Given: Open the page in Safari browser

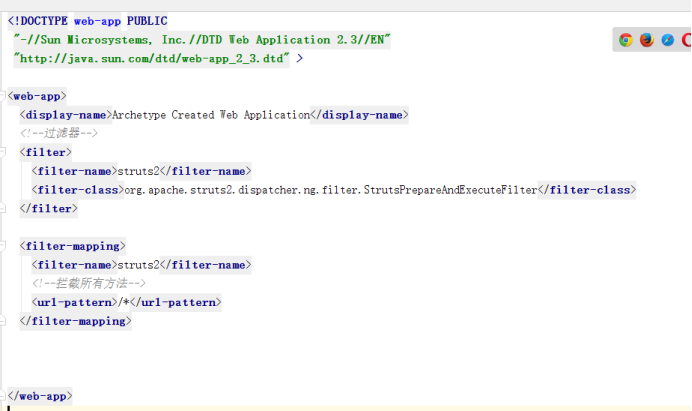Looking at the screenshot, I should pyautogui.click(x=668, y=40).
